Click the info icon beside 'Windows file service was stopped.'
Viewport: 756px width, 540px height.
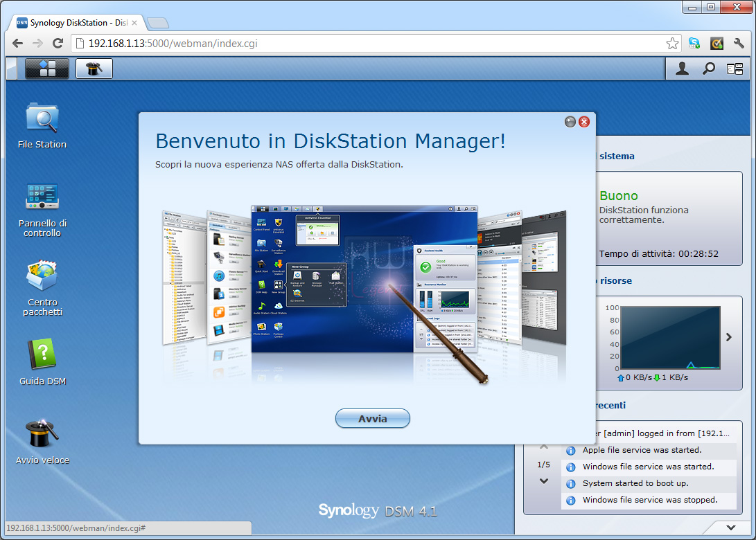pos(571,501)
